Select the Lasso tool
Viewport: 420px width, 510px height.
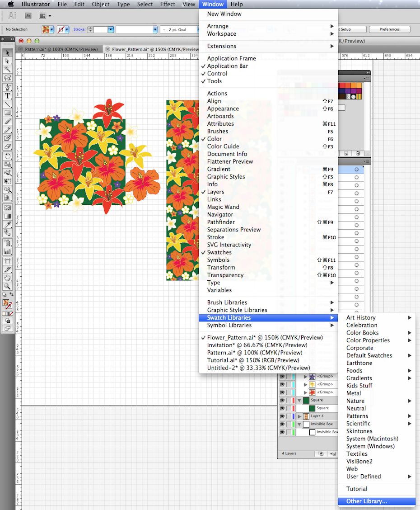point(7,78)
